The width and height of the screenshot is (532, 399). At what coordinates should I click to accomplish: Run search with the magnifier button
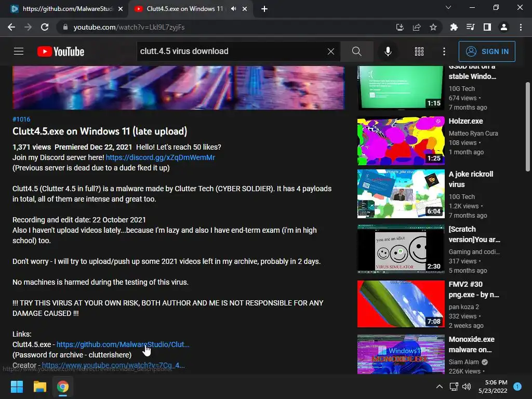click(356, 51)
